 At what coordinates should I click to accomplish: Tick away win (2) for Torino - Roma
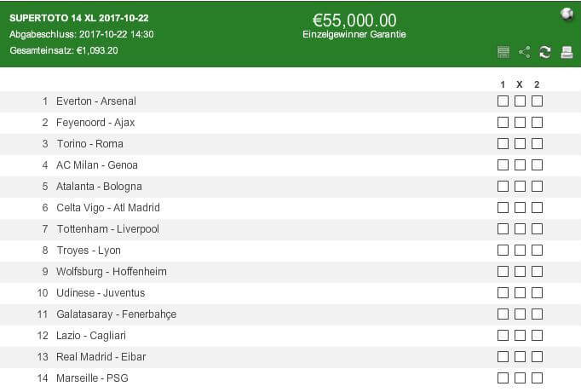click(x=537, y=144)
